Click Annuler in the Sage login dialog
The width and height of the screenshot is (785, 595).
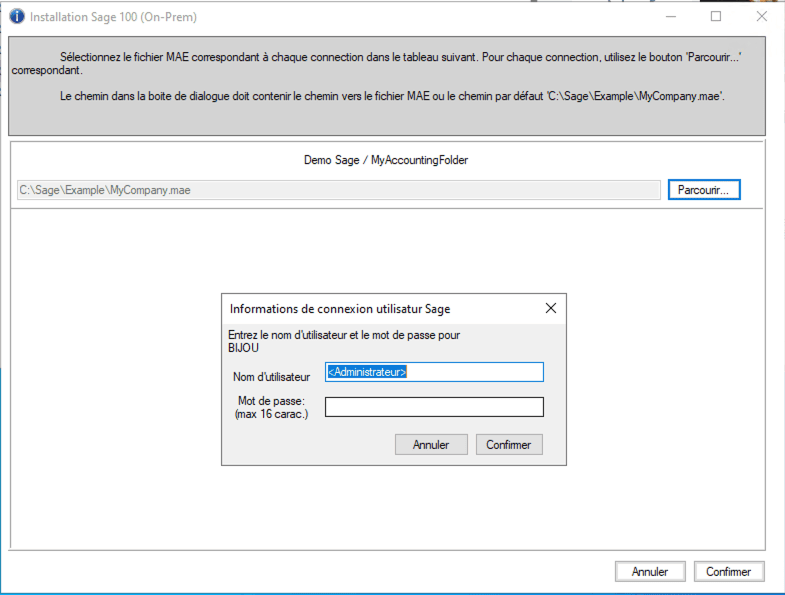click(431, 445)
